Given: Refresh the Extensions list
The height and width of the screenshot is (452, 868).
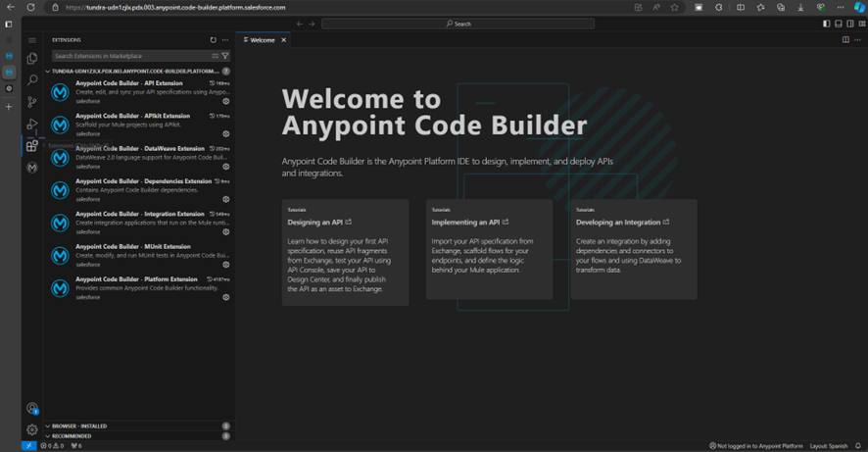Looking at the screenshot, I should (214, 40).
